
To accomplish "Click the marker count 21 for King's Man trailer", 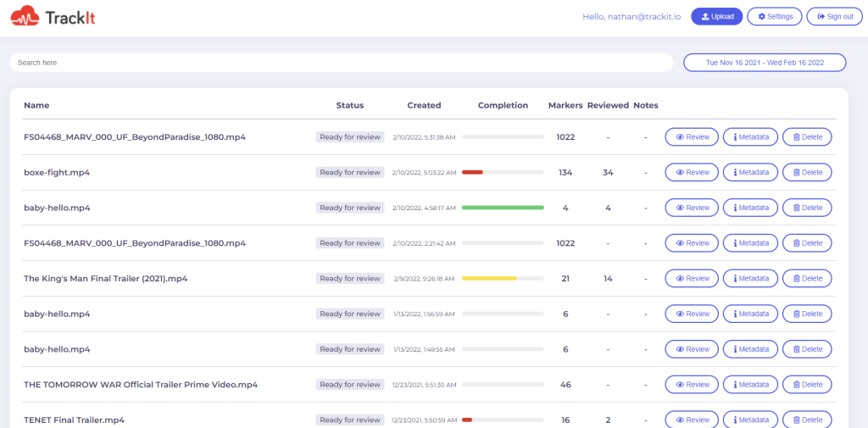I will click(565, 279).
